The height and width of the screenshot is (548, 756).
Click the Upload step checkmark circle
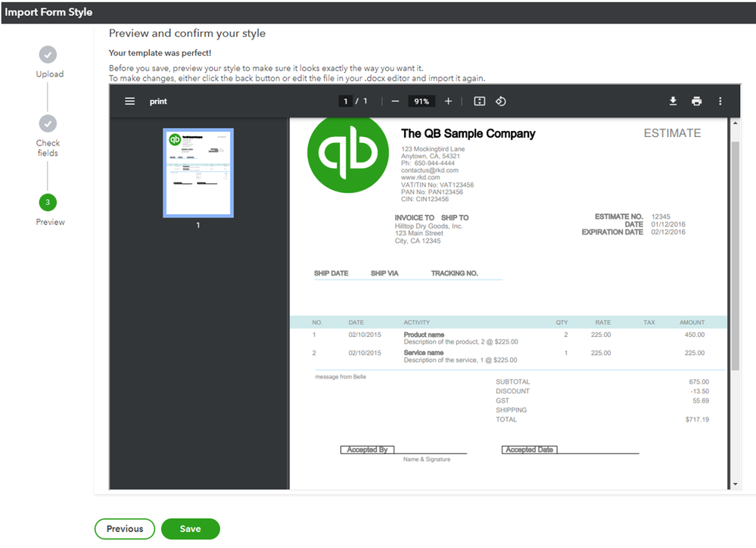click(48, 54)
